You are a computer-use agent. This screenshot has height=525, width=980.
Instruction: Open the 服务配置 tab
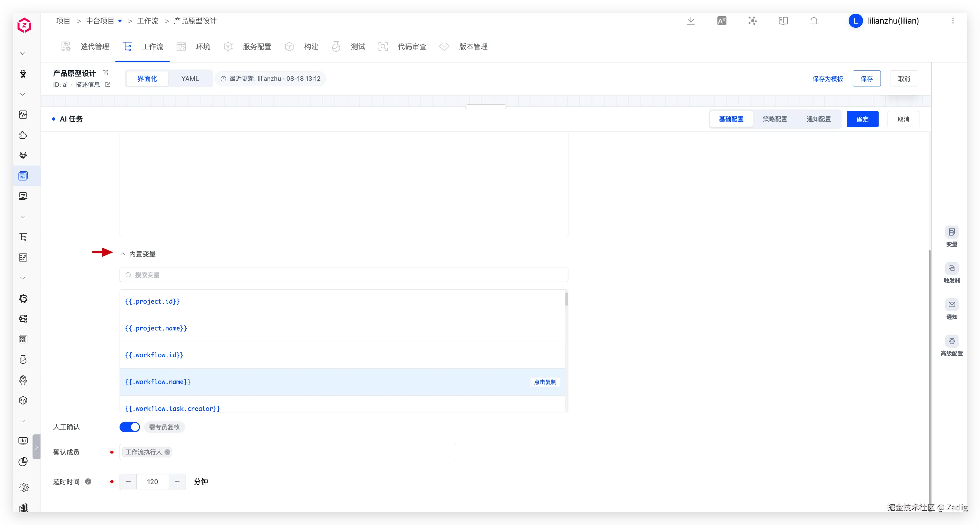(x=247, y=47)
